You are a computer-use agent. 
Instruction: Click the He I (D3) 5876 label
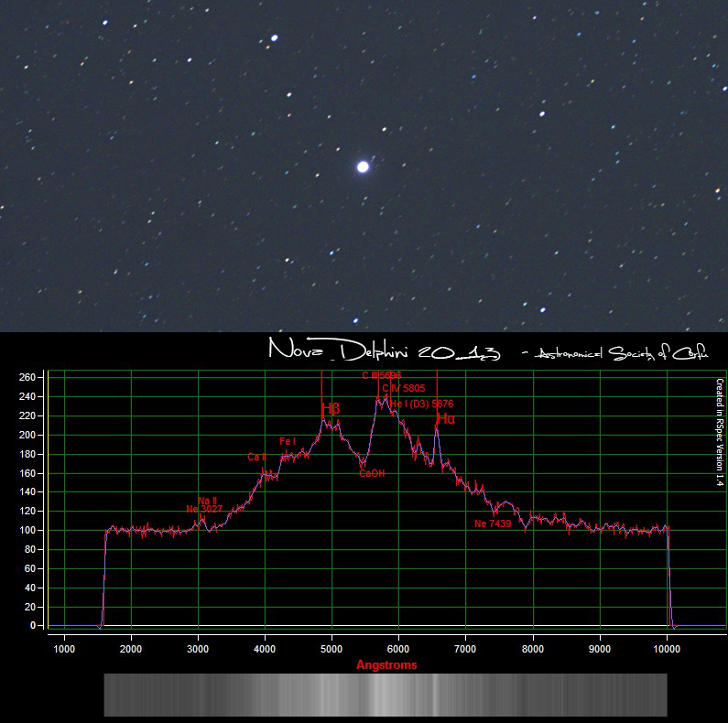(422, 404)
